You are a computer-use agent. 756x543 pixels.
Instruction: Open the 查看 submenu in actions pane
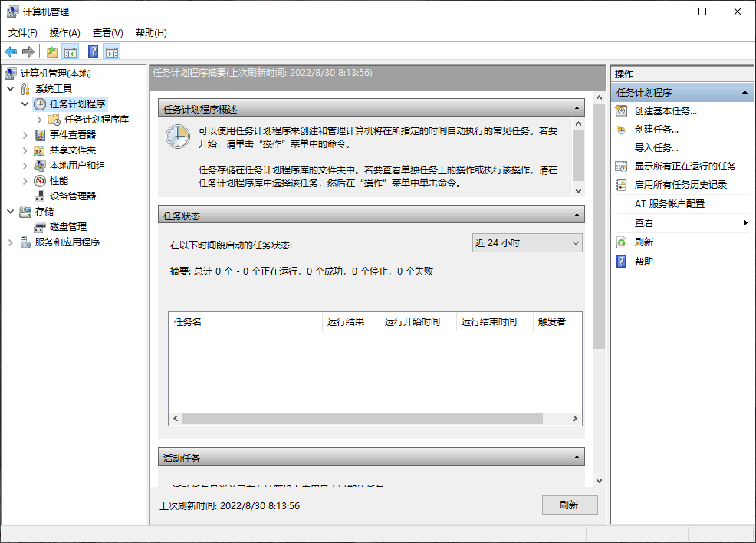coord(682,222)
